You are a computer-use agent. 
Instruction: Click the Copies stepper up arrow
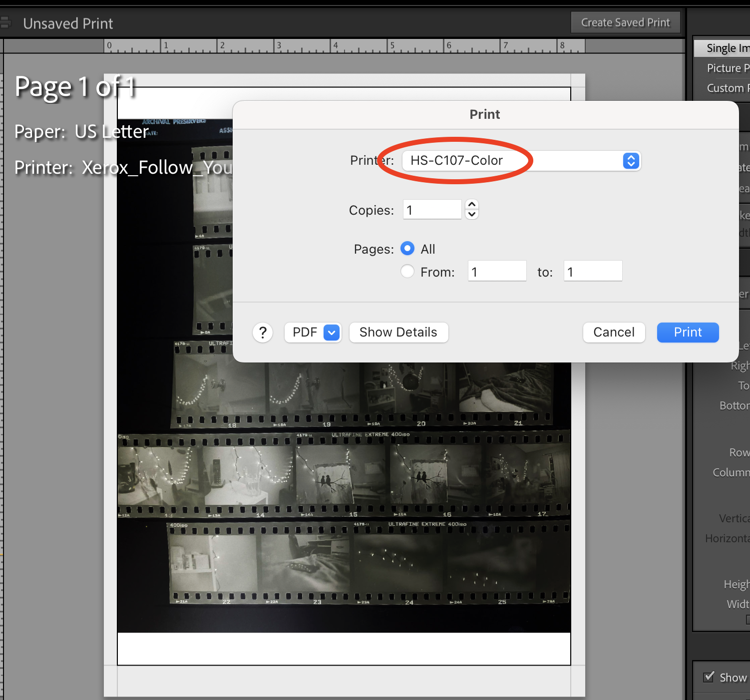471,204
